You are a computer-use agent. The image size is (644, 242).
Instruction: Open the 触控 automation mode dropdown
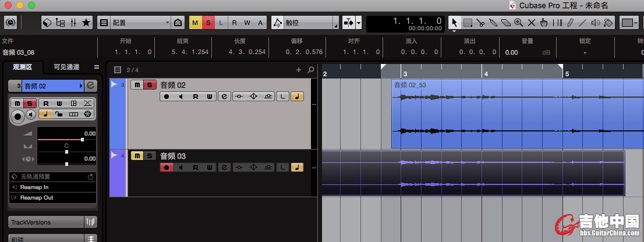(x=305, y=23)
